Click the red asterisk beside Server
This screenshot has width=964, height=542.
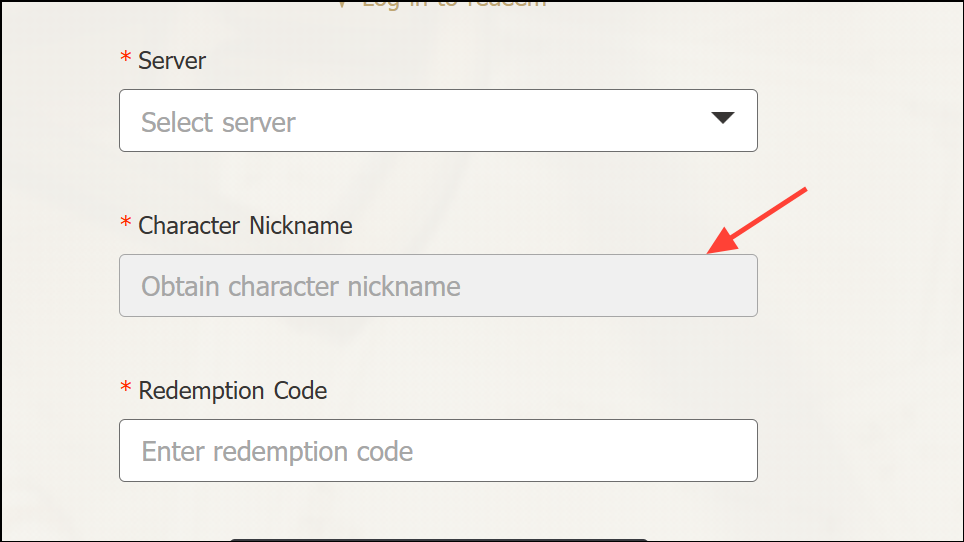click(125, 60)
